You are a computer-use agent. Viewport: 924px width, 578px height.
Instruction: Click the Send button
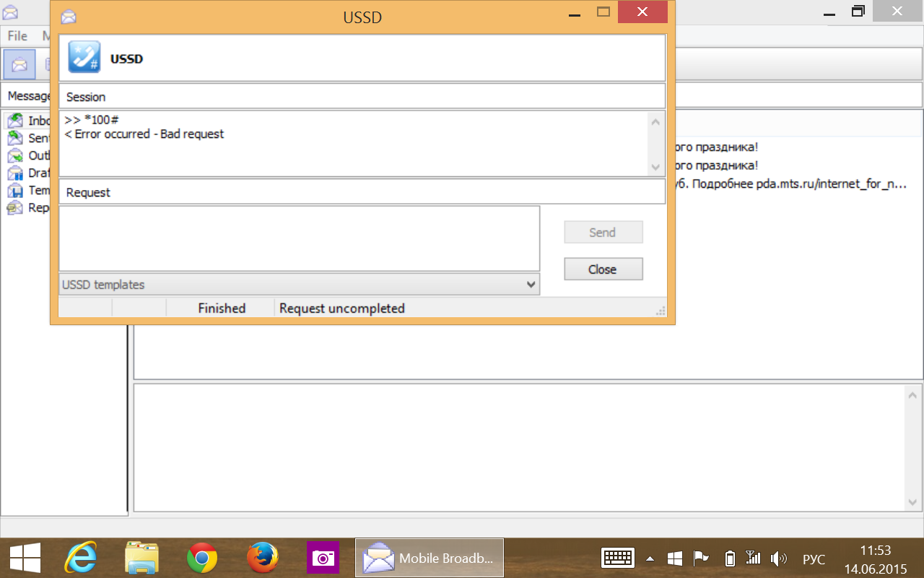[603, 232]
